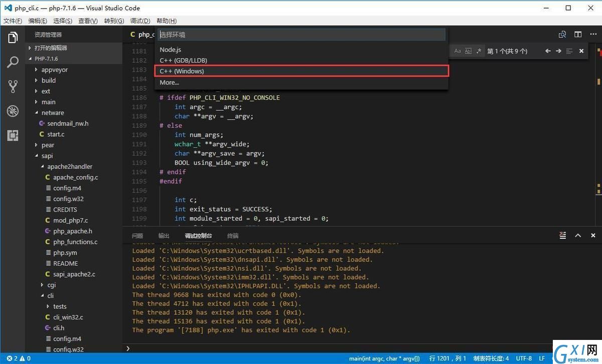Click the find-in-file icon in the editor title

[x=562, y=35]
